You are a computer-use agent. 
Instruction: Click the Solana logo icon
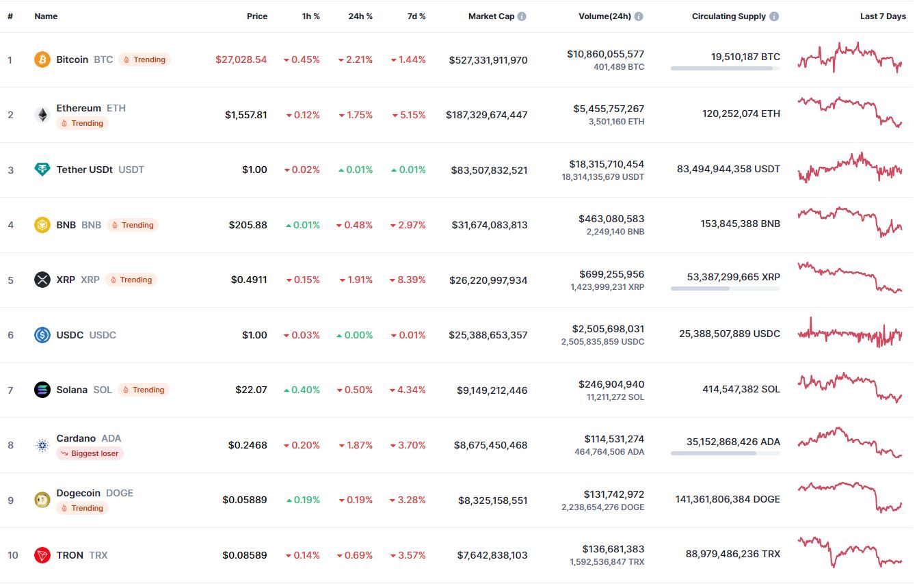[x=42, y=390]
